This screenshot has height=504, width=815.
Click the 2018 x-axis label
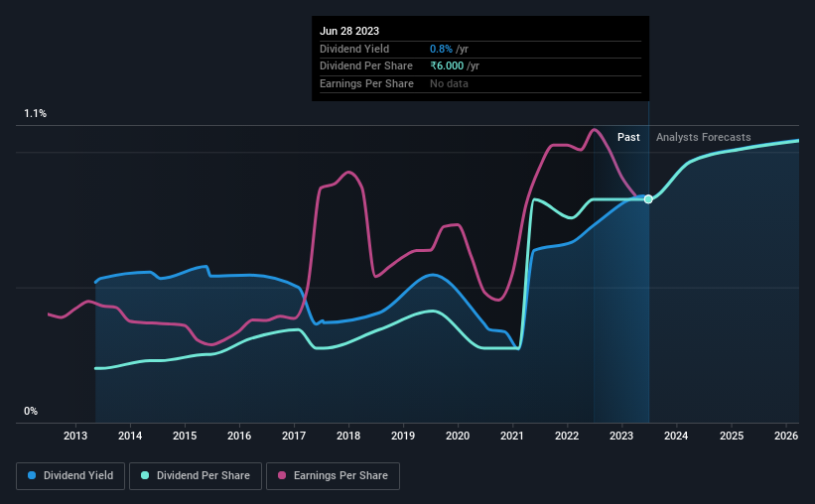pyautogui.click(x=348, y=436)
